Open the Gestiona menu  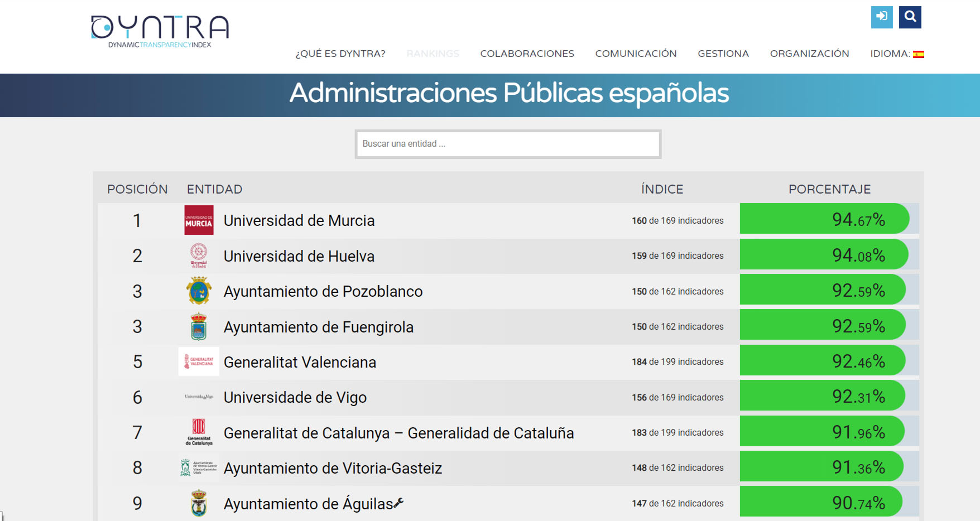tap(723, 54)
